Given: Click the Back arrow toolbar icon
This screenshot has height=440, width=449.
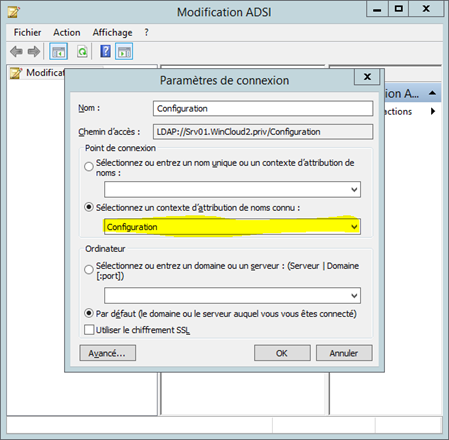Looking at the screenshot, I should 16,52.
